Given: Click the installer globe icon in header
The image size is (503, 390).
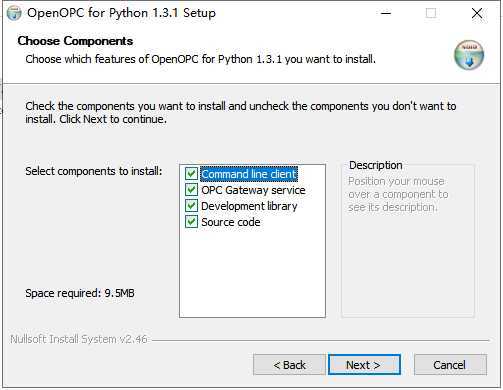Looking at the screenshot, I should click(469, 55).
